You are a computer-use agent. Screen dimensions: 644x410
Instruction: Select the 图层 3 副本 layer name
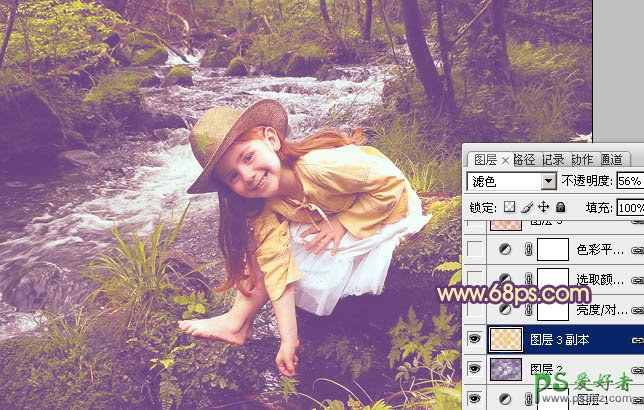click(x=559, y=341)
